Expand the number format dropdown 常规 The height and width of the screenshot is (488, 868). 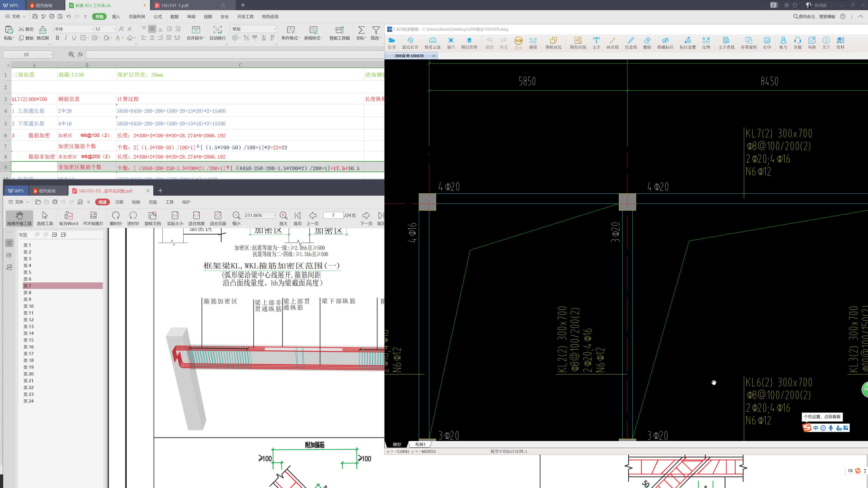tap(275, 29)
